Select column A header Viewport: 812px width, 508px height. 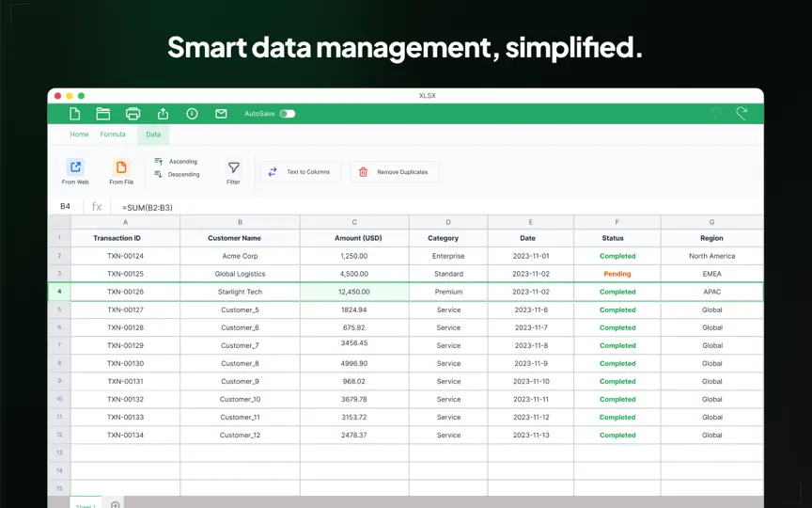tap(125, 222)
